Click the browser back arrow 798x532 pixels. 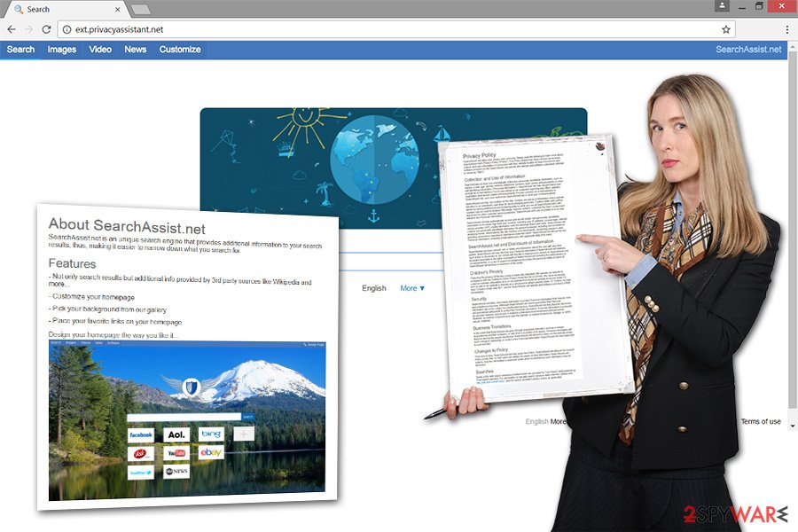(12, 29)
